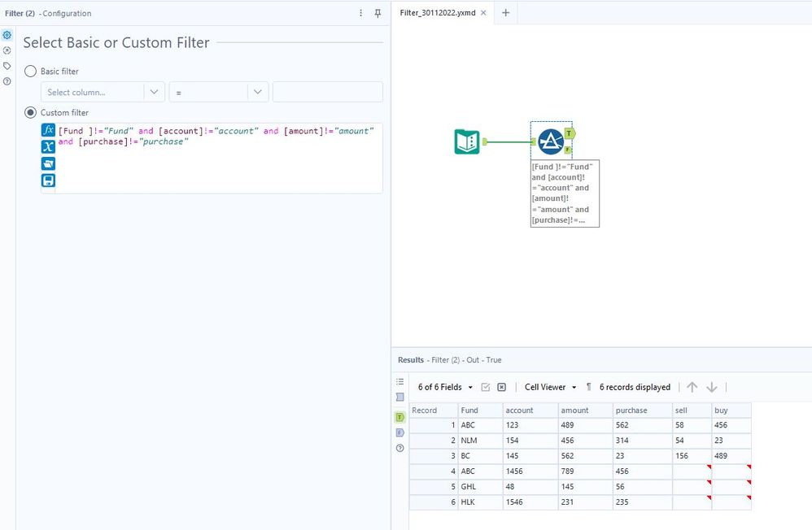812x530 pixels.
Task: Show False anchor data in Results
Action: coord(399,432)
